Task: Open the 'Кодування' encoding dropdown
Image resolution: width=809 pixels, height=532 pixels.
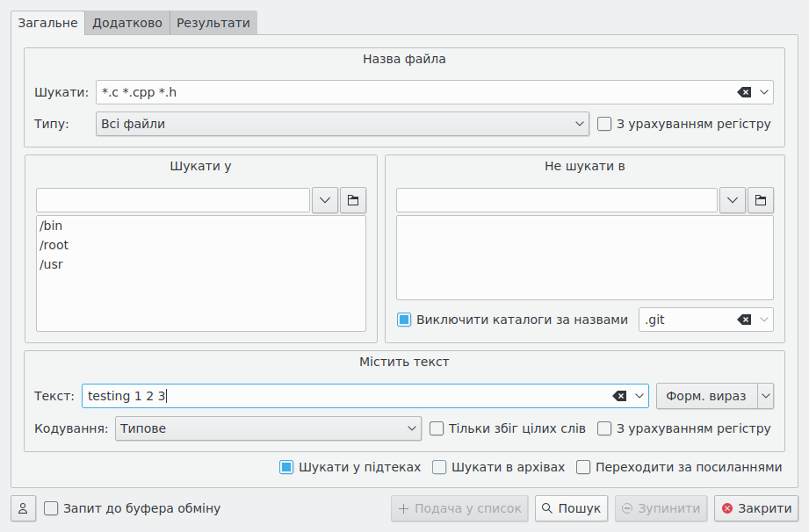Action: coord(268,428)
